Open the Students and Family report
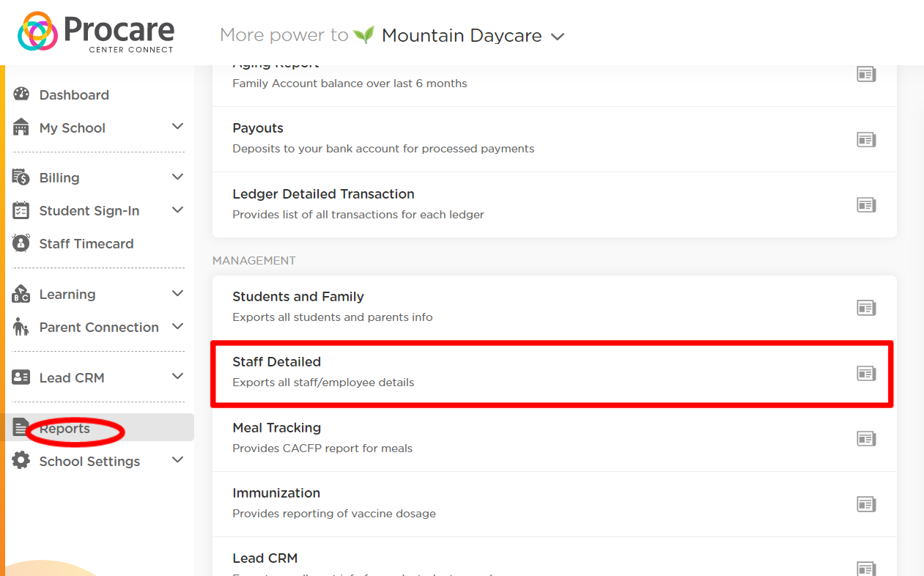The width and height of the screenshot is (924, 576). pos(555,307)
